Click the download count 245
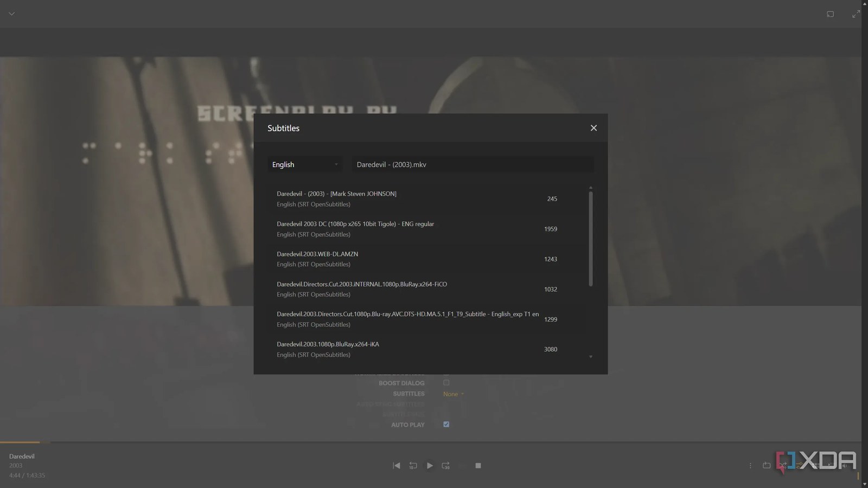 tap(552, 199)
